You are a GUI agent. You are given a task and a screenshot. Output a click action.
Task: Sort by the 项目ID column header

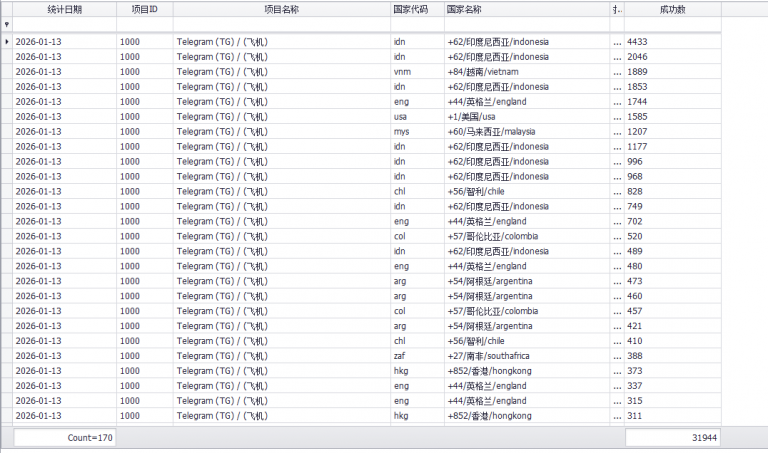(x=144, y=9)
